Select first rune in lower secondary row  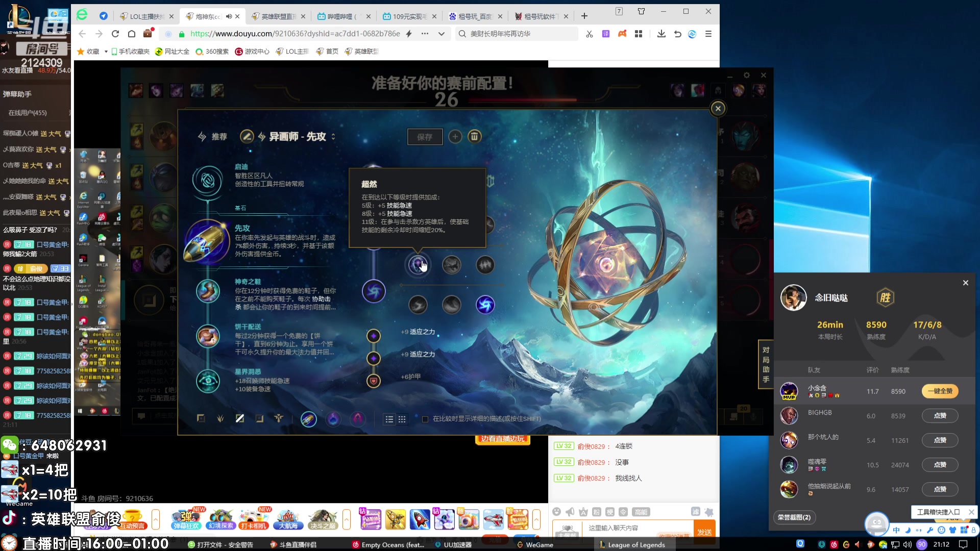[418, 305]
